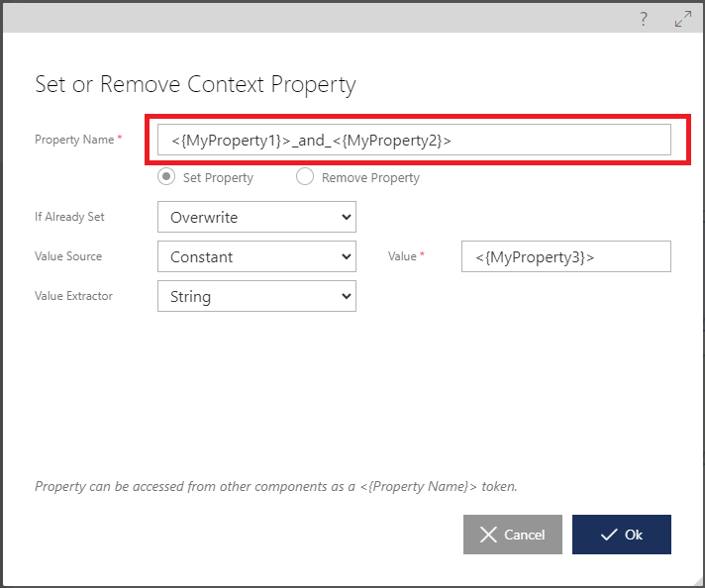Expand dialog with the diagonal arrows icon
Screen dimensions: 705x588
[682, 18]
